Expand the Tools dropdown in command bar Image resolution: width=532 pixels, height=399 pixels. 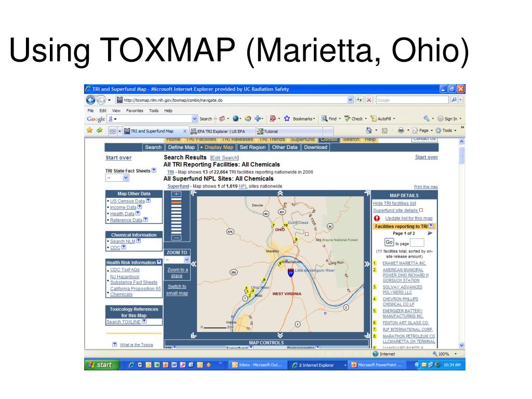455,130
